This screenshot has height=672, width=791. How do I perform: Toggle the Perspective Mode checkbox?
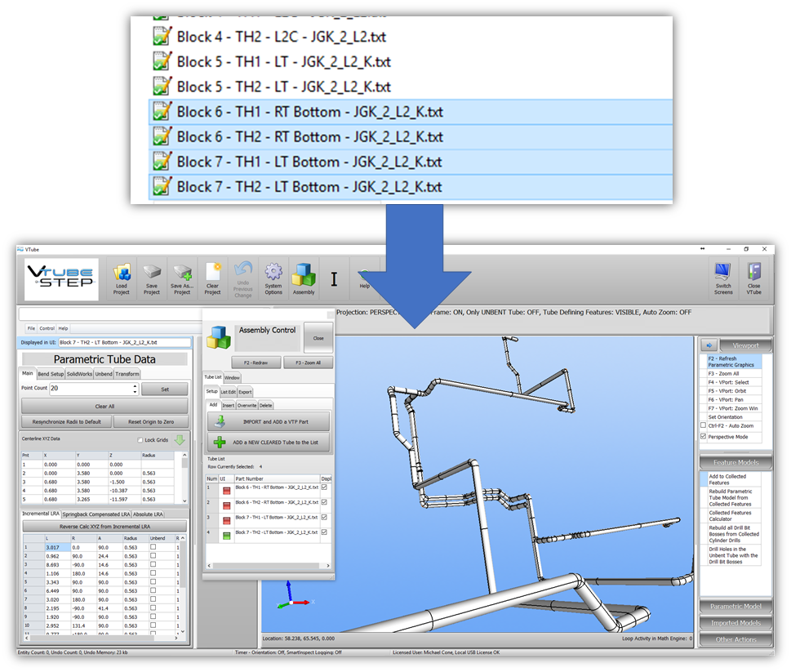(x=704, y=437)
